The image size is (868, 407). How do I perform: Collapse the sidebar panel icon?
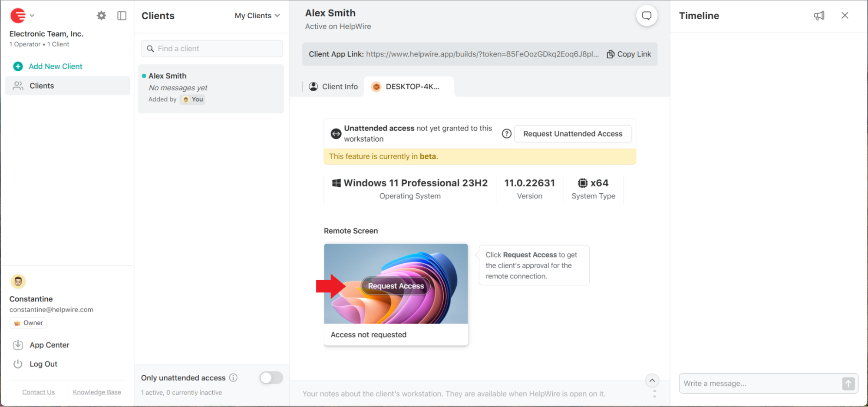click(x=122, y=15)
